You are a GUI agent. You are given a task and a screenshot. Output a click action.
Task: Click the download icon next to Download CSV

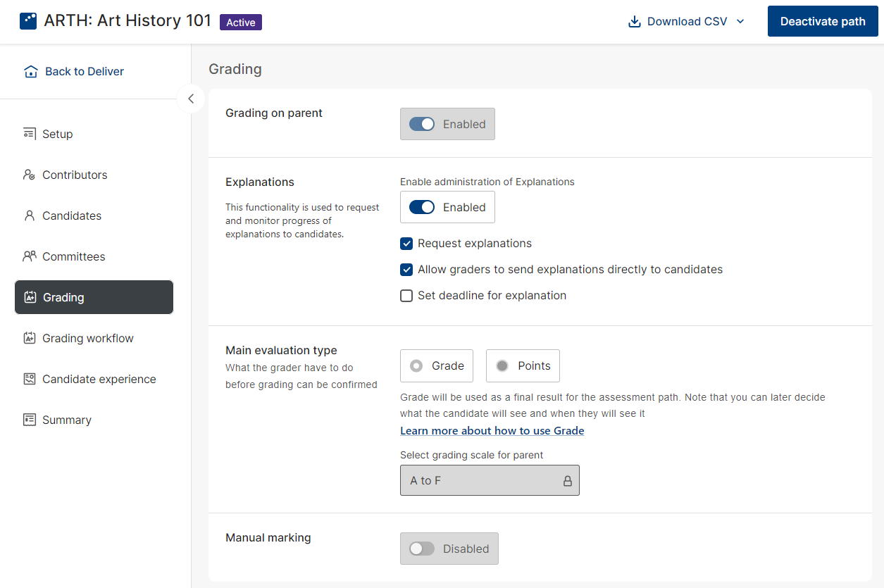pos(634,22)
